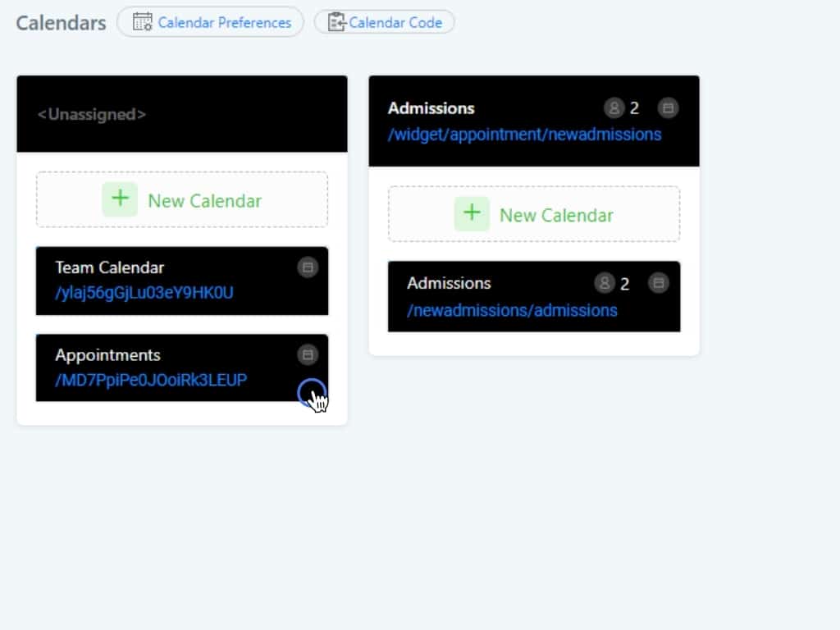Click calendar icon on the Admissions calendar card
Viewport: 840px width, 630px height.
tap(658, 283)
